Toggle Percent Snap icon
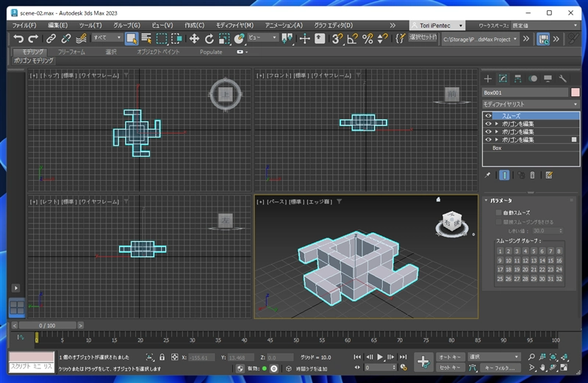 pos(367,38)
